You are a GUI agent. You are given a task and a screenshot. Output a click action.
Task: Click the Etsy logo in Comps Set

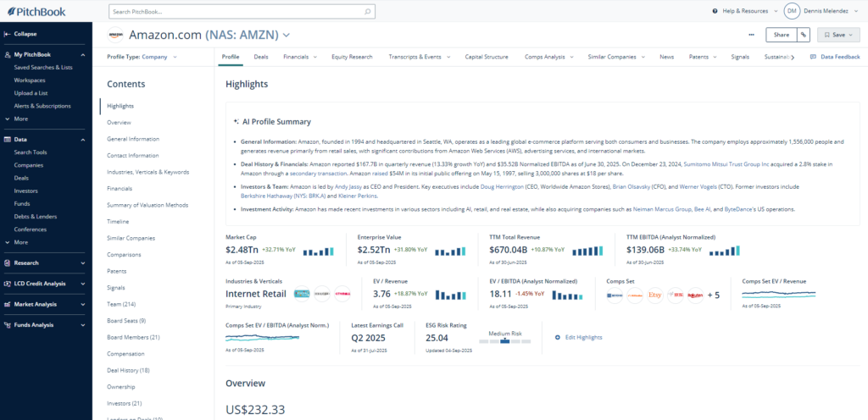[x=654, y=296]
